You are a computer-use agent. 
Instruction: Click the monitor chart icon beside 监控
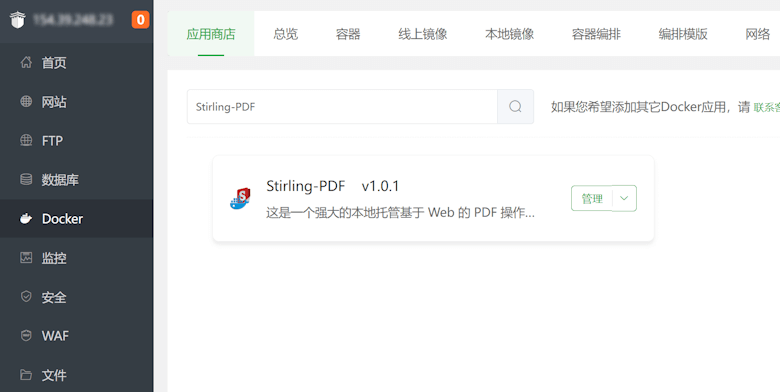coord(26,258)
